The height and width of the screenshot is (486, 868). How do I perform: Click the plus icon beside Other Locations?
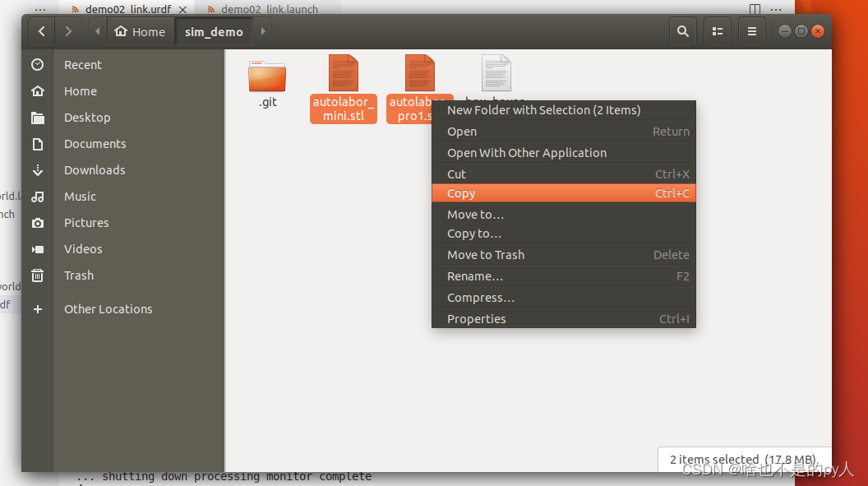[38, 309]
